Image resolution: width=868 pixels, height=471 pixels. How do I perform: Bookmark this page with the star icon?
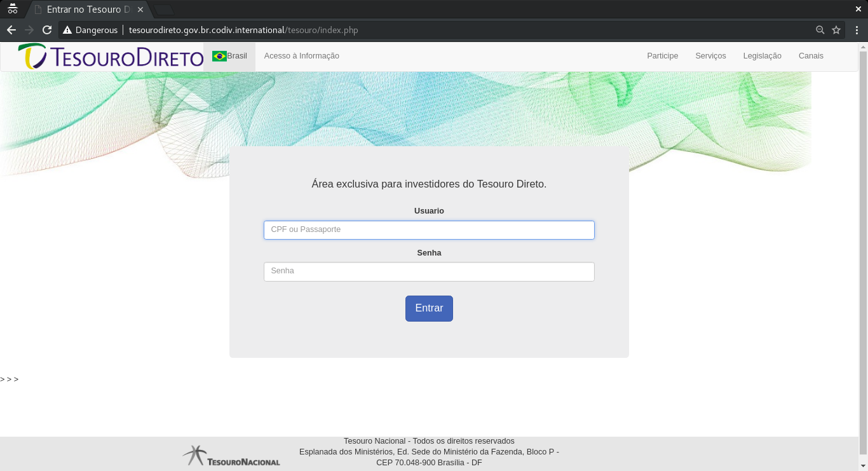[836, 30]
